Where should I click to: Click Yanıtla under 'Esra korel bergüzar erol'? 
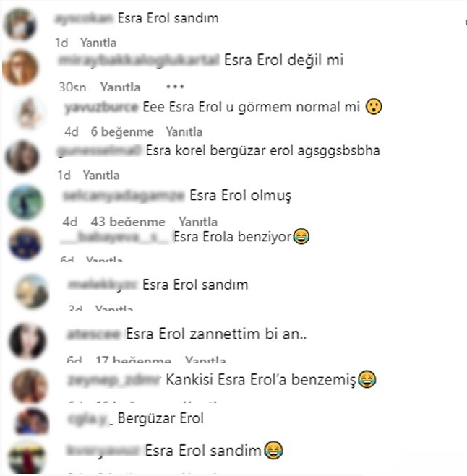[101, 176]
